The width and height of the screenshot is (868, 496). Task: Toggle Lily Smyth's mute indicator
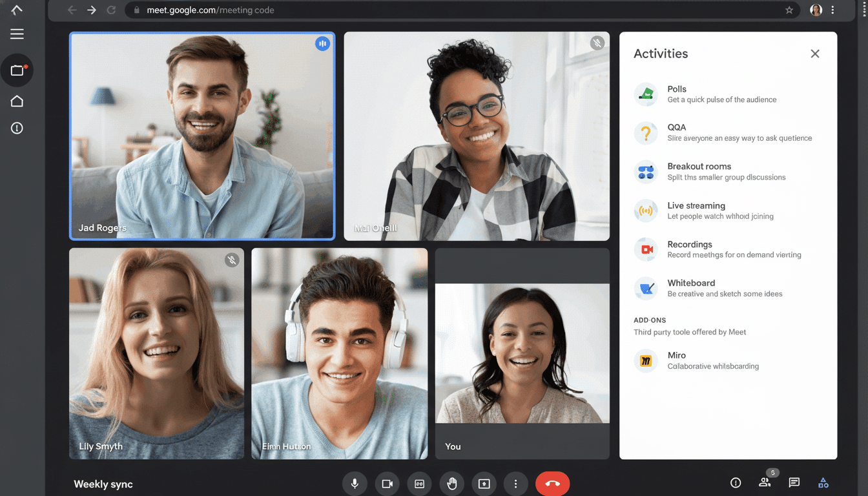[232, 260]
